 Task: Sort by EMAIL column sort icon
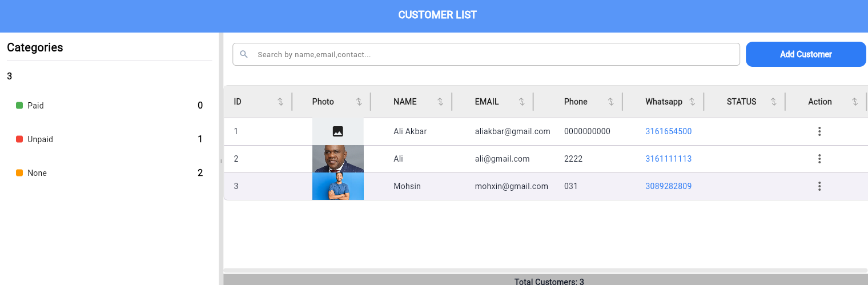tap(521, 102)
